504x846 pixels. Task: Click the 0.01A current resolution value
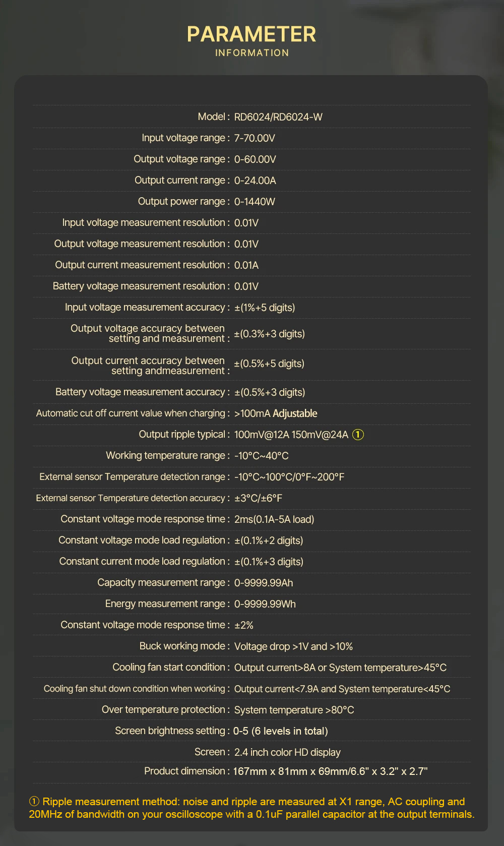pos(246,265)
